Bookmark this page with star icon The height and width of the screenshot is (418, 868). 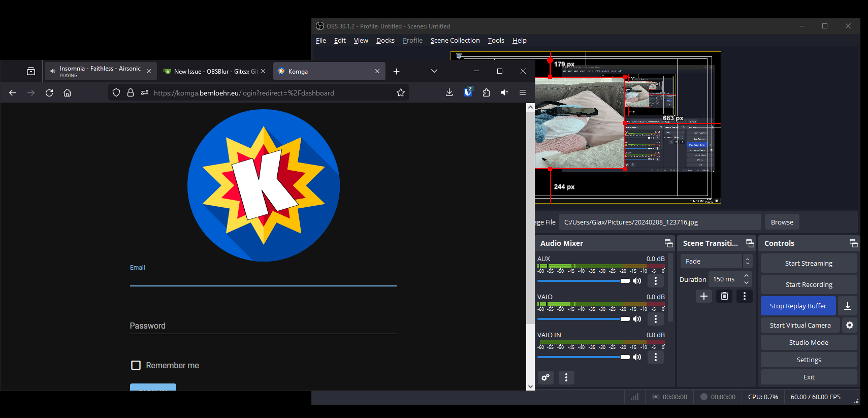click(401, 92)
